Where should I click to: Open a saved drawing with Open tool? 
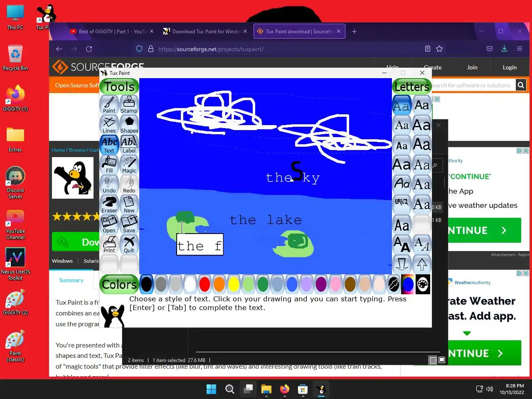(109, 224)
